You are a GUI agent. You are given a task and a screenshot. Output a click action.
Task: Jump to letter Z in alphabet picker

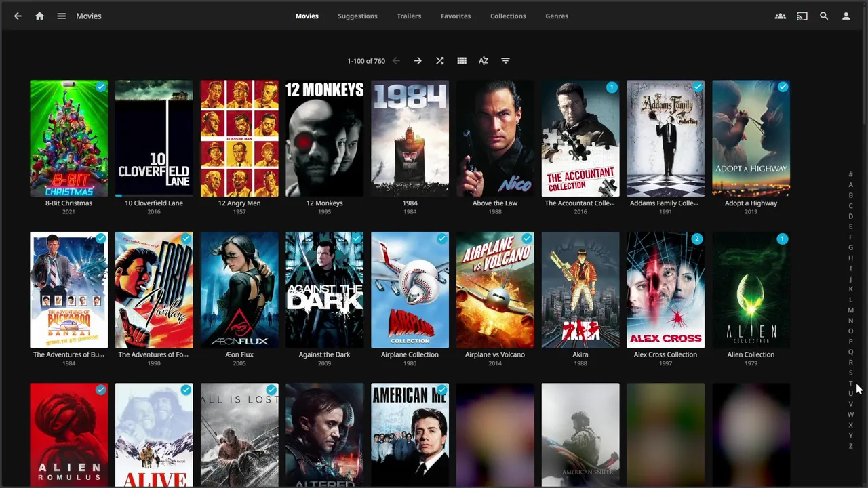850,446
